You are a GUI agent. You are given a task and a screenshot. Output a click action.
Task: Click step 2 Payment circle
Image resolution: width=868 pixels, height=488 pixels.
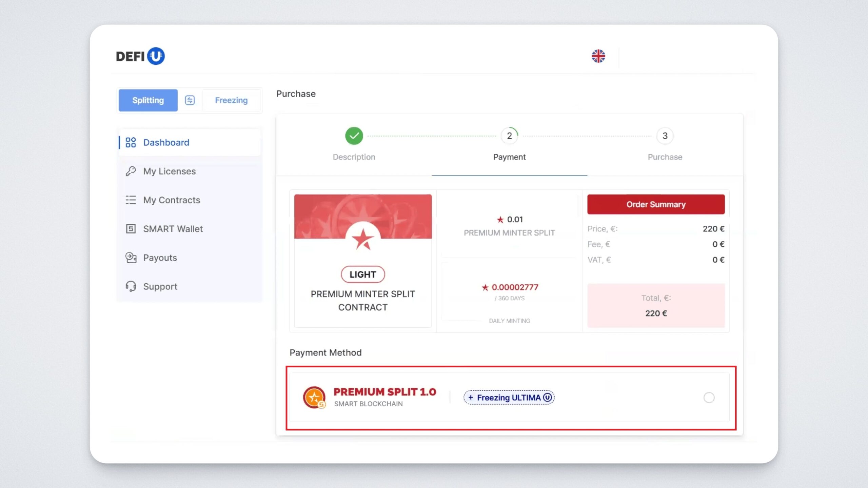click(x=509, y=136)
